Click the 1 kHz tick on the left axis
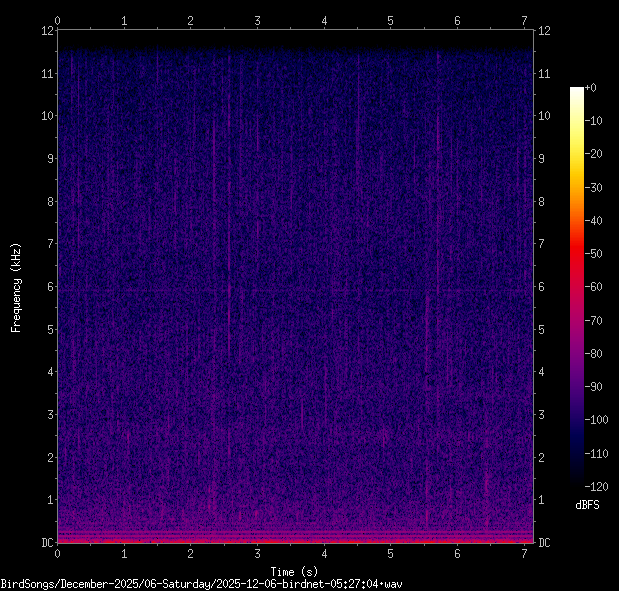This screenshot has width=619, height=591. pyautogui.click(x=46, y=500)
